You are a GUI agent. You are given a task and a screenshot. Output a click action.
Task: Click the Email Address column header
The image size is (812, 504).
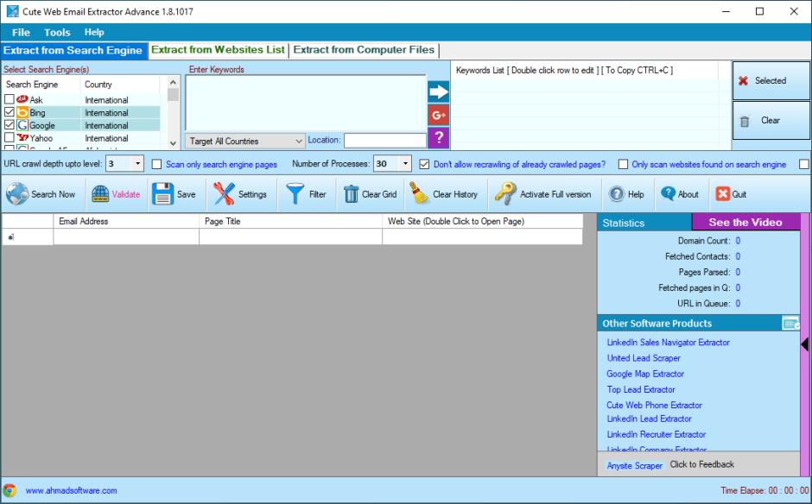point(126,221)
